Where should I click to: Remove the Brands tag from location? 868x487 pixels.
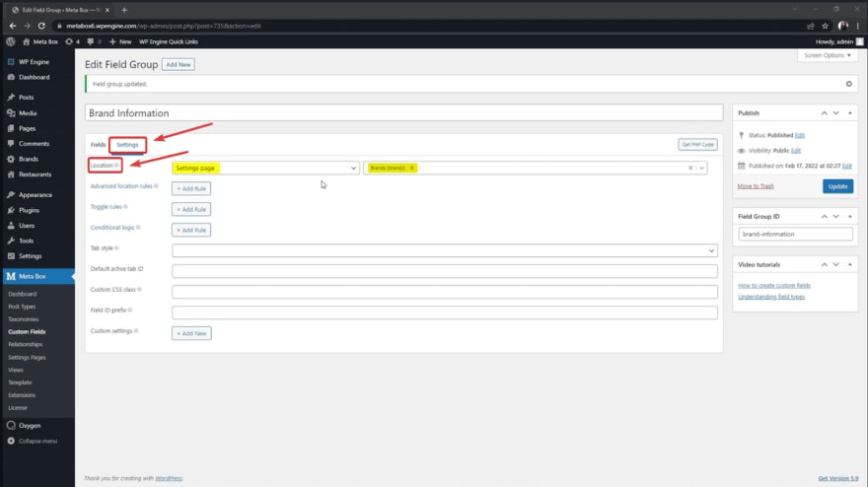tap(412, 168)
